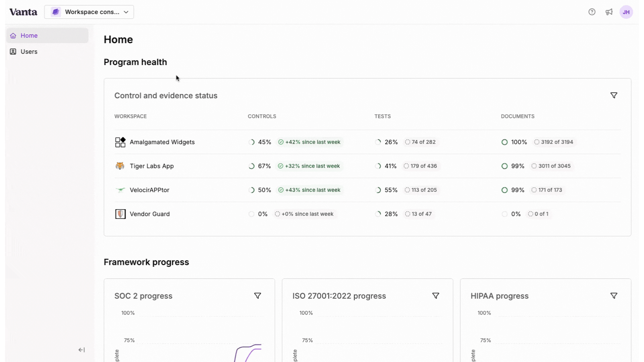Click the TESTS column header
Image resolution: width=644 pixels, height=362 pixels.
click(382, 116)
